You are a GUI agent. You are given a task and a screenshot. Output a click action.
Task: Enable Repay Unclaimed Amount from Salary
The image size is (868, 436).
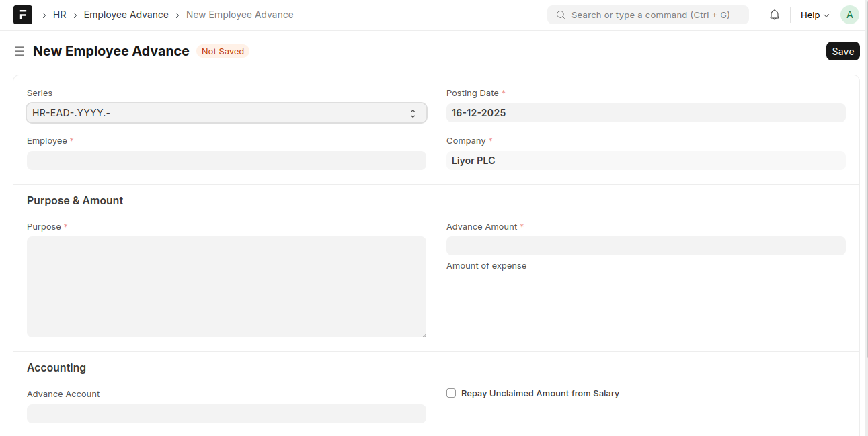pos(451,393)
